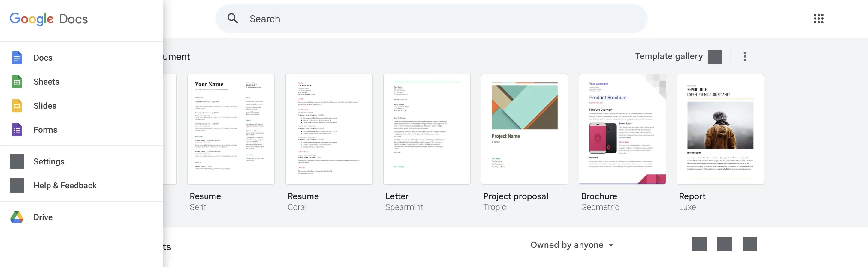
Task: Select the Project proposal Tropic thumbnail
Action: 524,129
